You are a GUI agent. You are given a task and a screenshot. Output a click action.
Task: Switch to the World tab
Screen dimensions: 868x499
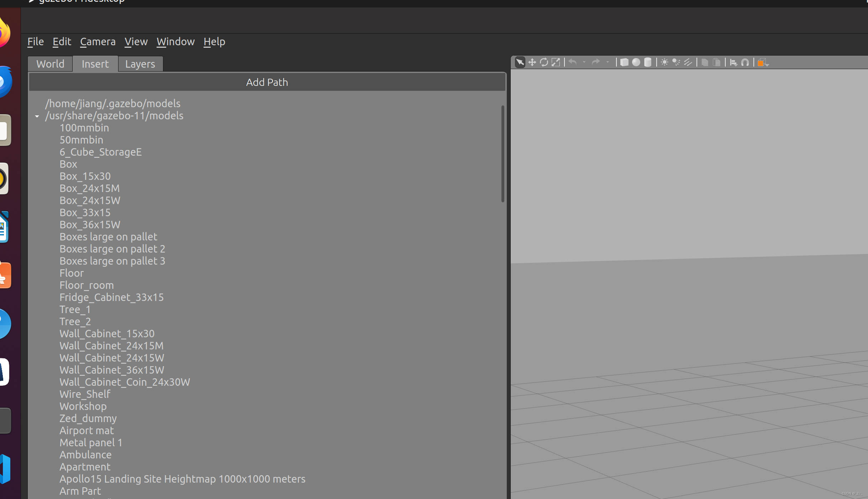click(x=50, y=64)
